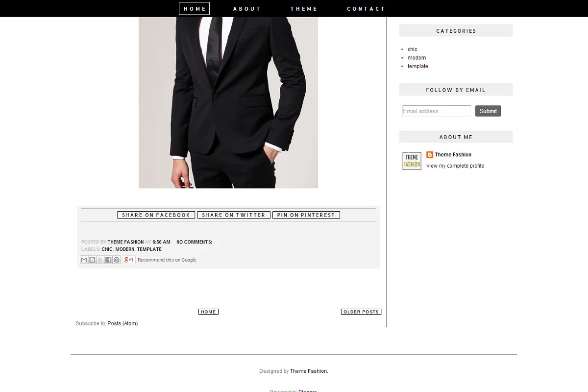Go to the Home menu item
588x392 pixels.
(x=195, y=9)
